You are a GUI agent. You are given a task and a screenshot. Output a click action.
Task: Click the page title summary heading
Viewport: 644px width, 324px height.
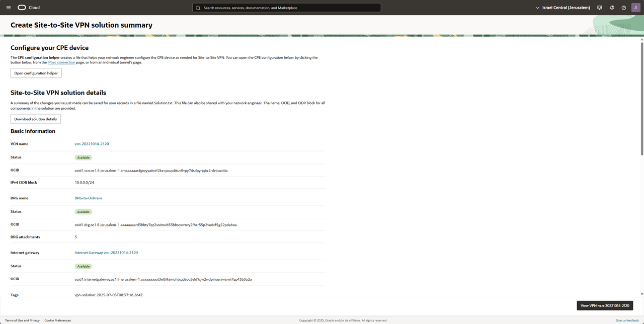pyautogui.click(x=82, y=25)
